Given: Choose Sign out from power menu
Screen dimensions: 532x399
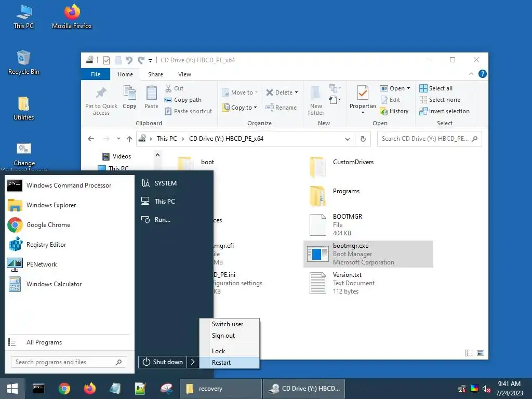Looking at the screenshot, I should 229,336.
